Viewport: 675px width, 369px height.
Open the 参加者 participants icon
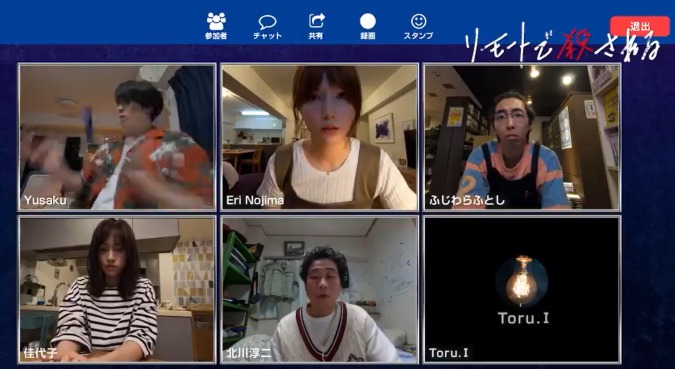216,21
